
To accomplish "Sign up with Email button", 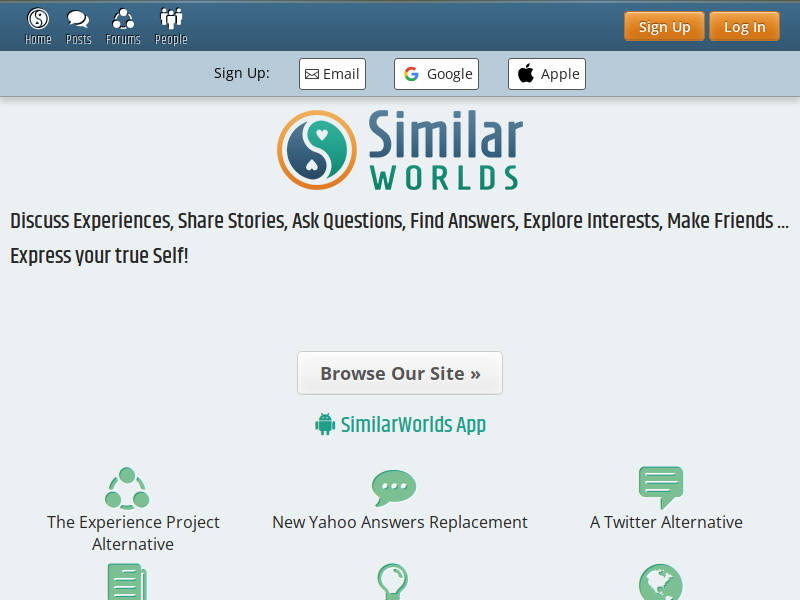I will [x=332, y=74].
